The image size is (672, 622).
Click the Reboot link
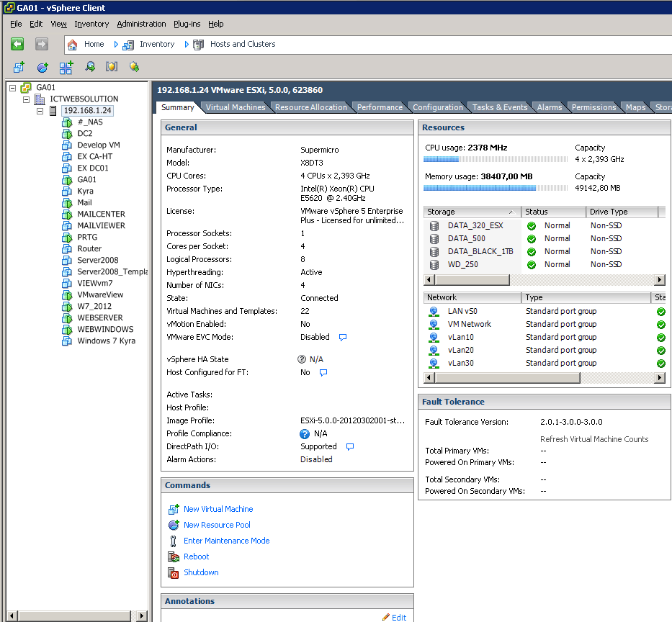tap(197, 556)
